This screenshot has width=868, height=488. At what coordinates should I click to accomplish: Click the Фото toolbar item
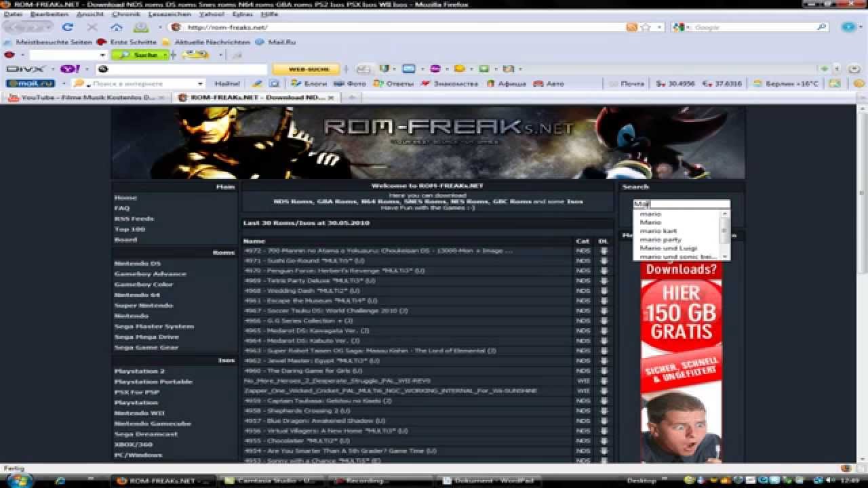click(x=351, y=83)
